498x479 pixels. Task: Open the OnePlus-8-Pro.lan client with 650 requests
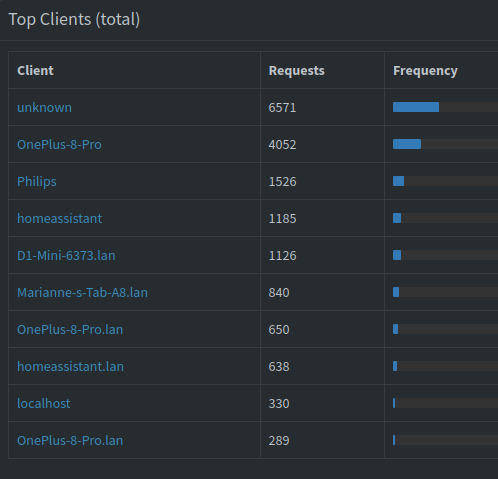click(70, 329)
